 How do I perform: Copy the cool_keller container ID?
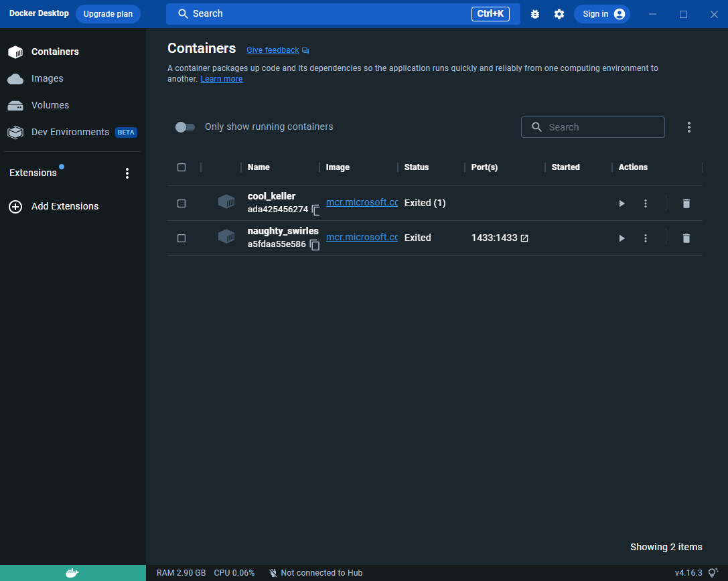click(x=315, y=210)
